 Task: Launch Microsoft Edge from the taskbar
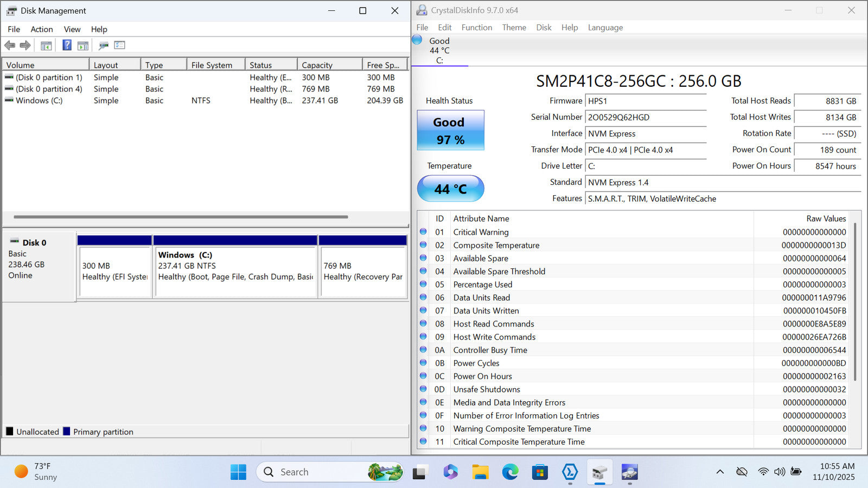pyautogui.click(x=510, y=472)
